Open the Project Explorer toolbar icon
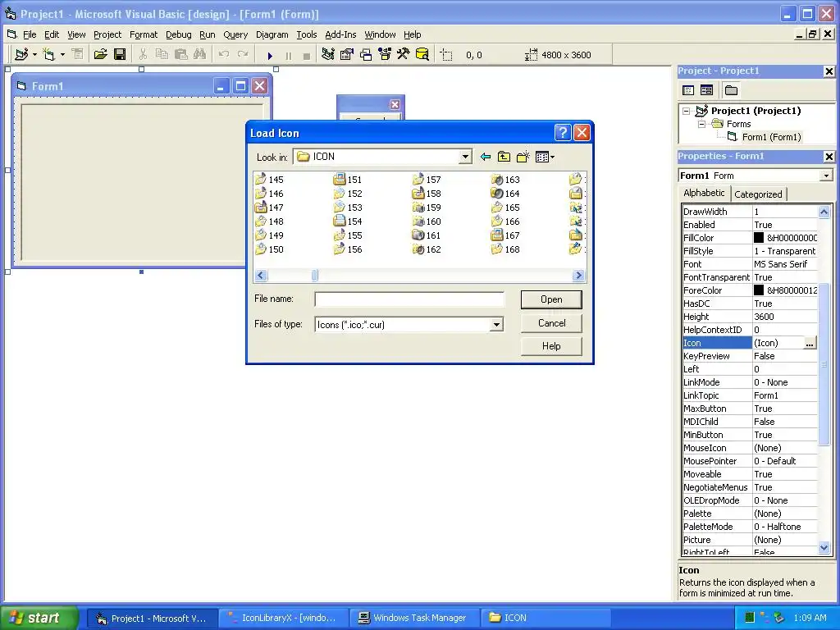The image size is (840, 630). pos(328,55)
